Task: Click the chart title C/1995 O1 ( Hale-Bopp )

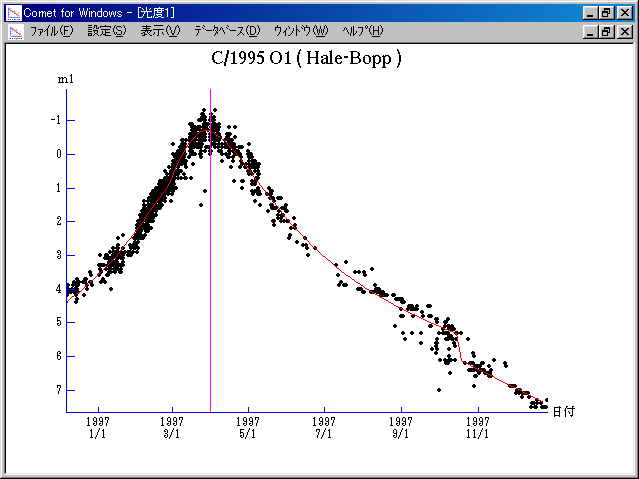Action: [x=306, y=58]
